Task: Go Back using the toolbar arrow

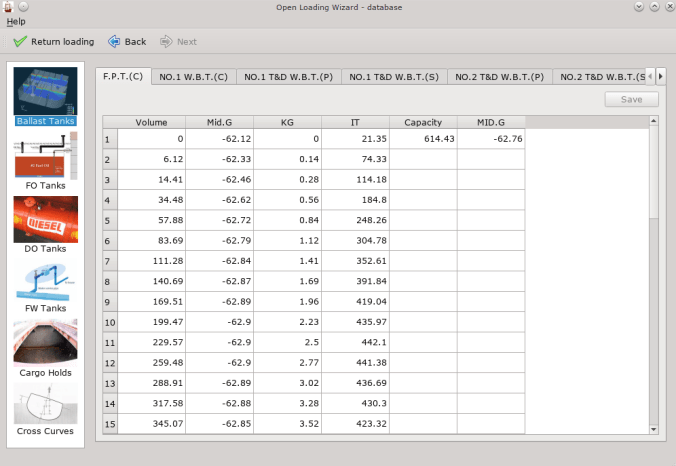Action: pos(127,42)
